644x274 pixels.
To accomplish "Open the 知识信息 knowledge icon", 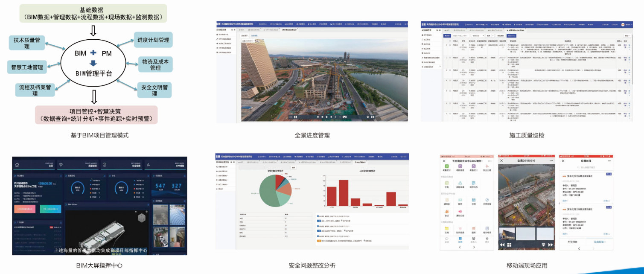I will 460,229.
